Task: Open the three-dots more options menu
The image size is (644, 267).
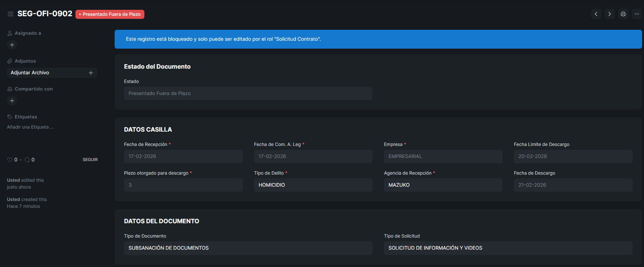Action: click(x=636, y=14)
